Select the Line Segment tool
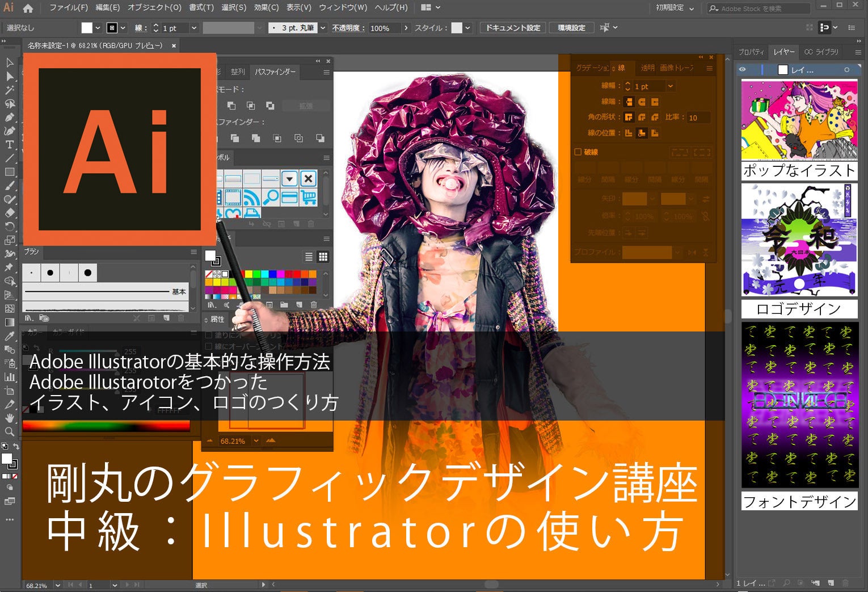The height and width of the screenshot is (592, 868). (10, 158)
